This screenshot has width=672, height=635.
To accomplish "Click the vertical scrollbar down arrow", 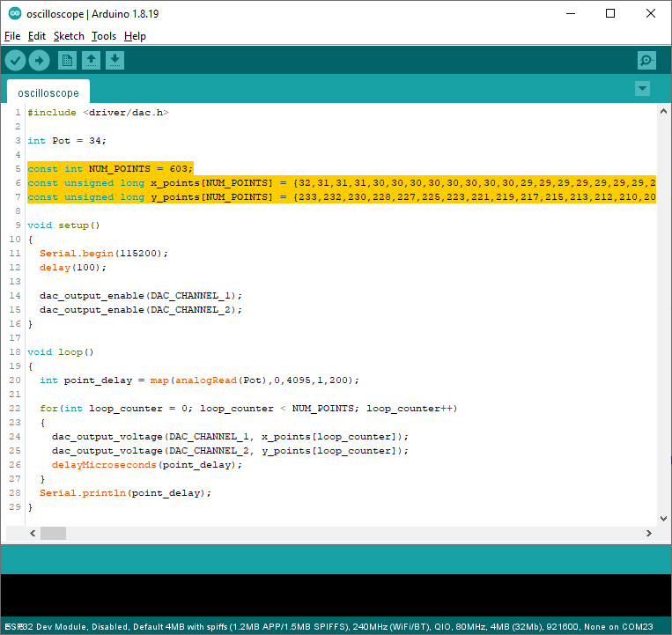I will point(663,519).
